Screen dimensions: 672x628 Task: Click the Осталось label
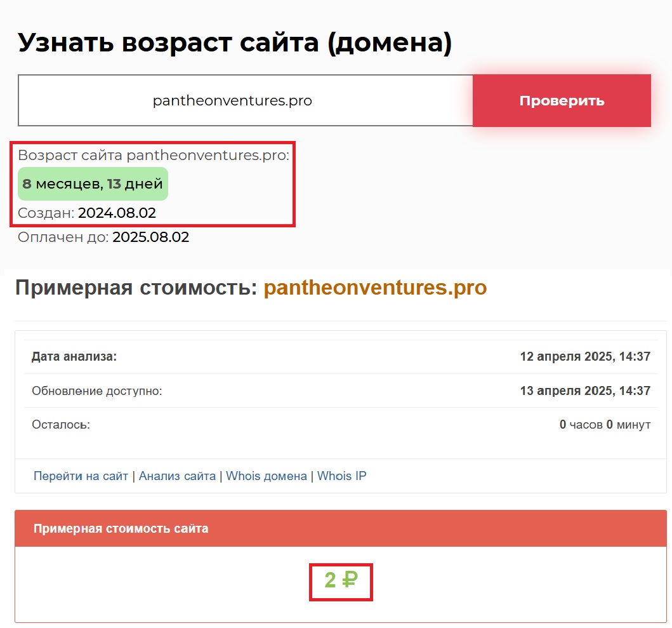(61, 424)
